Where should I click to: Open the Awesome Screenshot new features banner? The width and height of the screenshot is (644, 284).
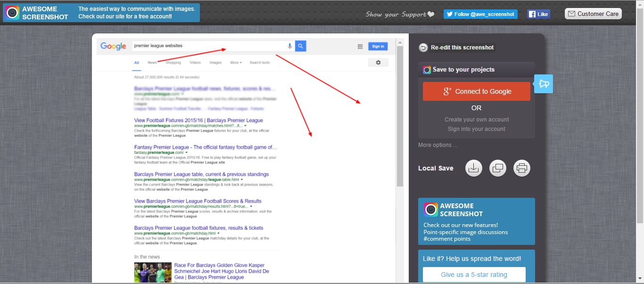(x=477, y=221)
